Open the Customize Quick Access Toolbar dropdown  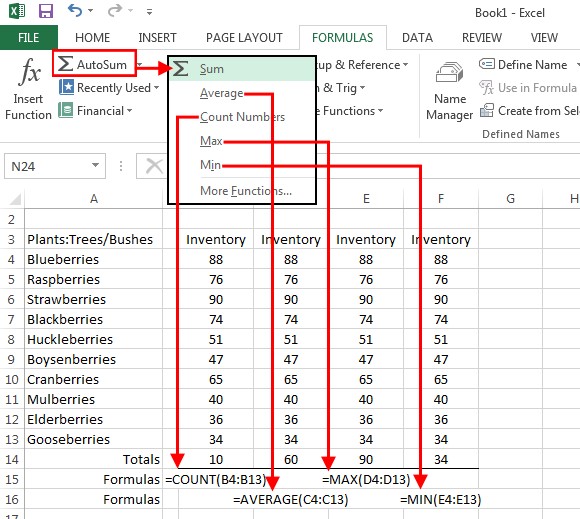click(149, 12)
